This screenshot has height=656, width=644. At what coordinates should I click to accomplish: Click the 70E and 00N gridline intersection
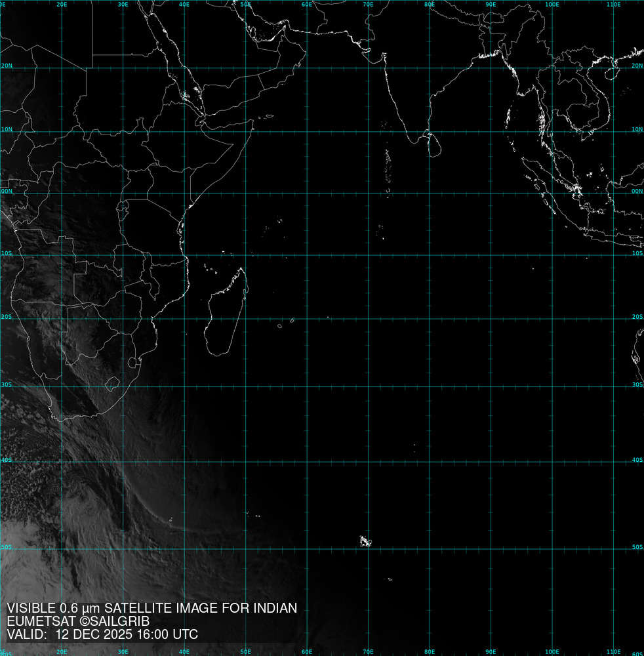(368, 194)
